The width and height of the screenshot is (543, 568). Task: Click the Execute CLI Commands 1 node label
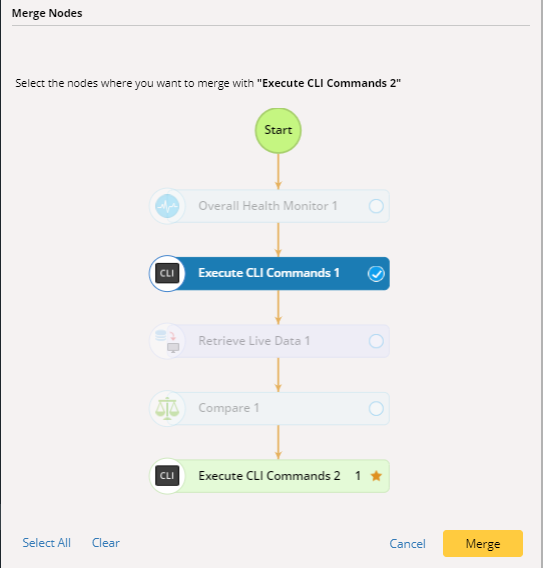[x=269, y=273]
